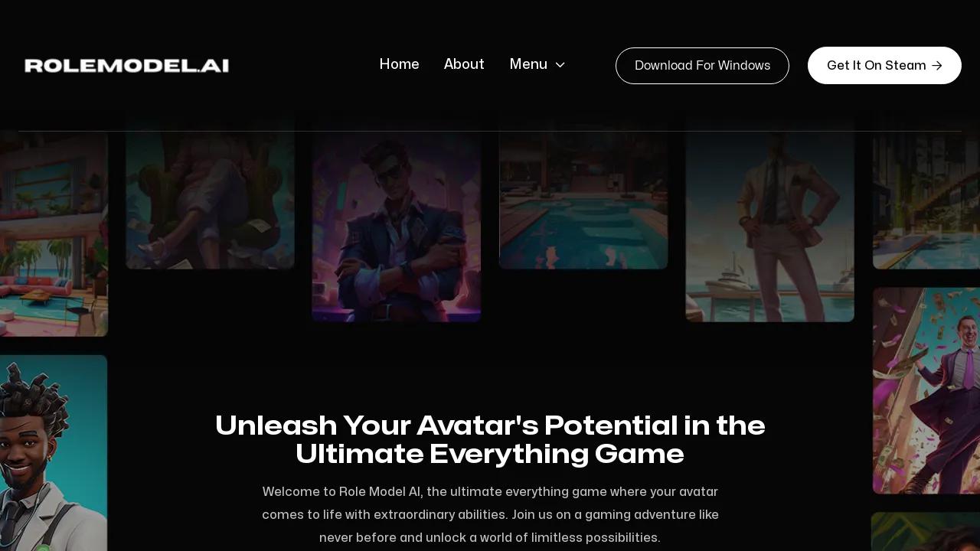Click the divider line below the navigation bar

pyautogui.click(x=490, y=131)
